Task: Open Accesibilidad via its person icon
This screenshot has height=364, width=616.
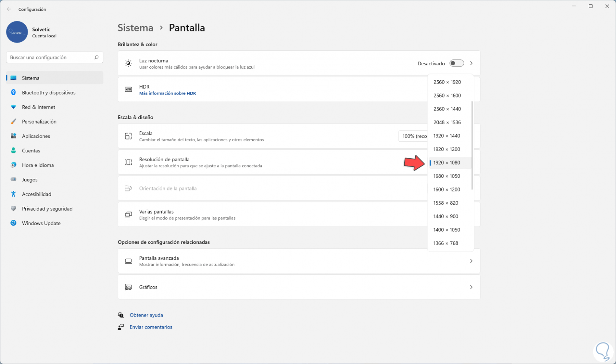Action: coord(13,194)
